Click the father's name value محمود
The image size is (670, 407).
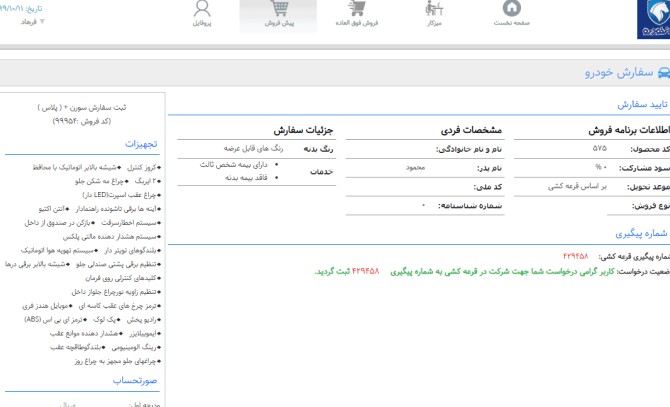pos(415,167)
